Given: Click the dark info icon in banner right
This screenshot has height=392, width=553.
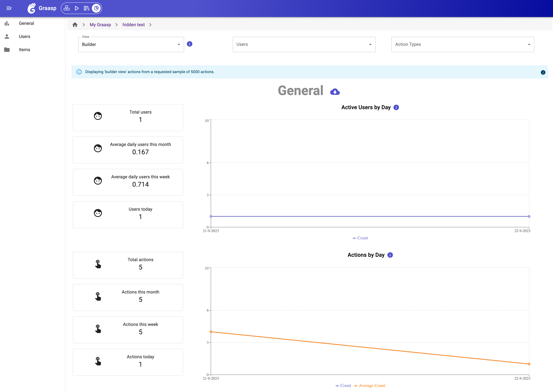Looking at the screenshot, I should point(543,72).
